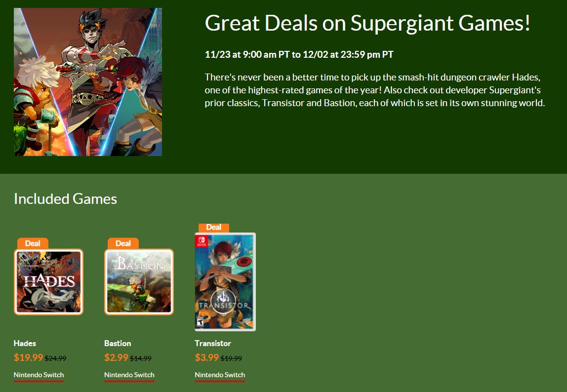Click the Great Deals on Supergiant Games heading

pyautogui.click(x=367, y=23)
